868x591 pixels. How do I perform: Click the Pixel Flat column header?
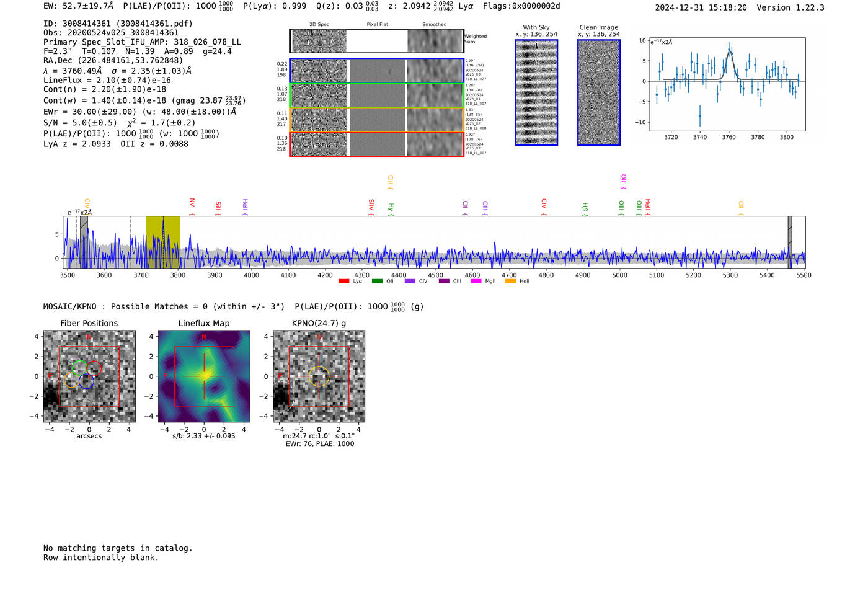click(377, 25)
